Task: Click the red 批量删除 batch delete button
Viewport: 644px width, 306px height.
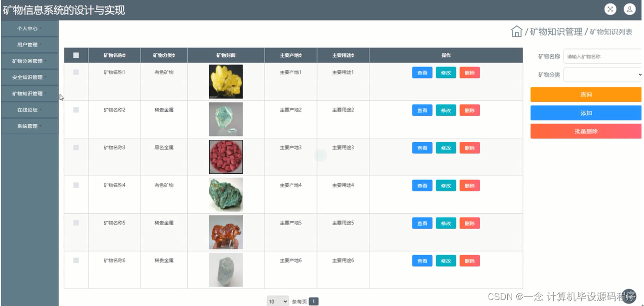Action: pyautogui.click(x=586, y=131)
